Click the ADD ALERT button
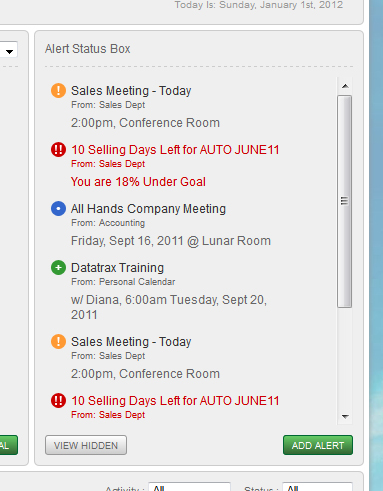The image size is (383, 491). click(x=318, y=445)
